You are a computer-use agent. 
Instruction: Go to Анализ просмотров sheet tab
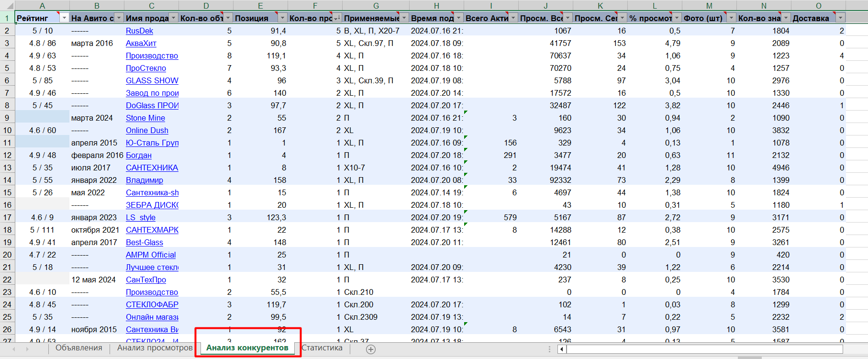[x=155, y=348]
